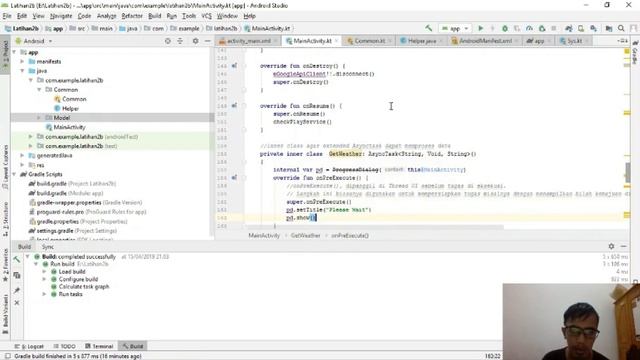Click the override gutter icon beside onDestroy
This screenshot has width=640, height=360.
pyautogui.click(x=234, y=66)
